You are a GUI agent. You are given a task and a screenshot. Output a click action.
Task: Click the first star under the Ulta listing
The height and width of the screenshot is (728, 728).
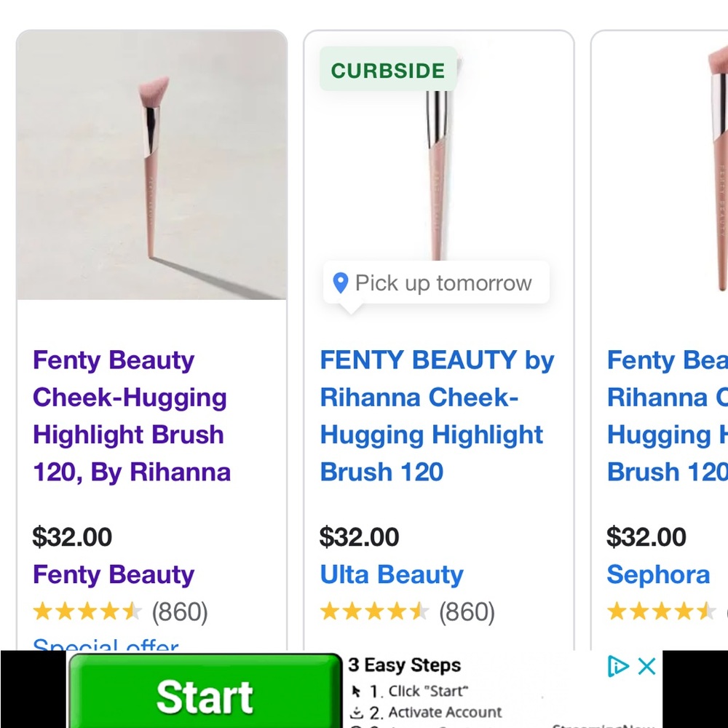(330, 612)
